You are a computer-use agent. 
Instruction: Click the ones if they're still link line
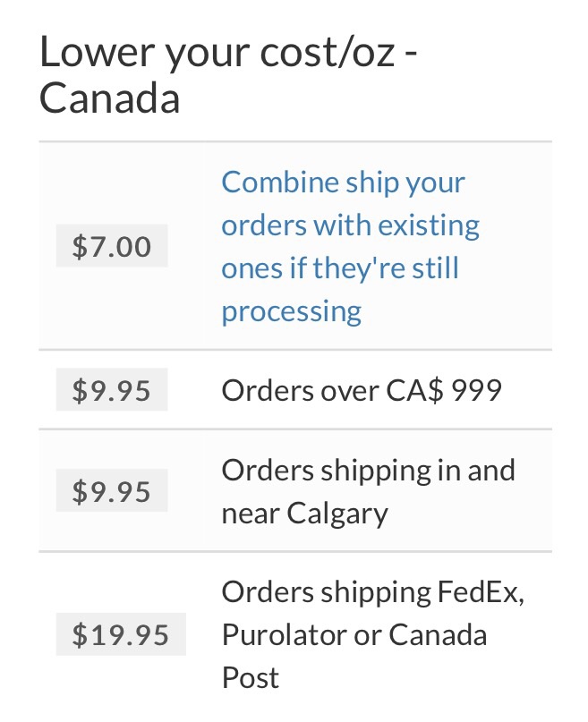coord(340,268)
